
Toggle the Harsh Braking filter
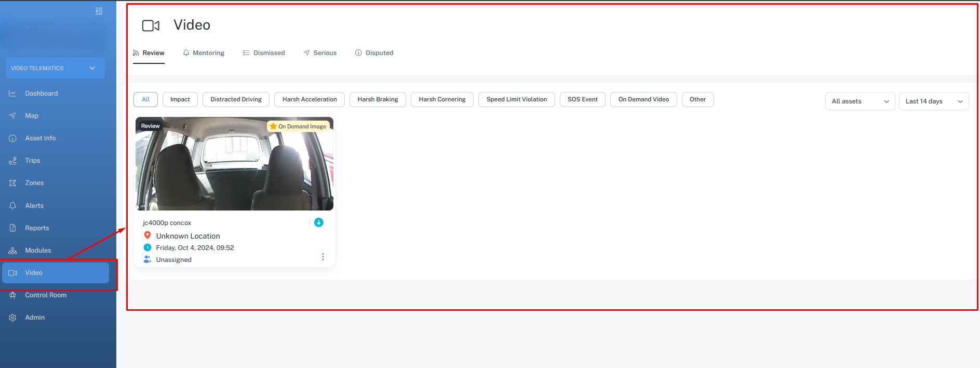(x=378, y=99)
